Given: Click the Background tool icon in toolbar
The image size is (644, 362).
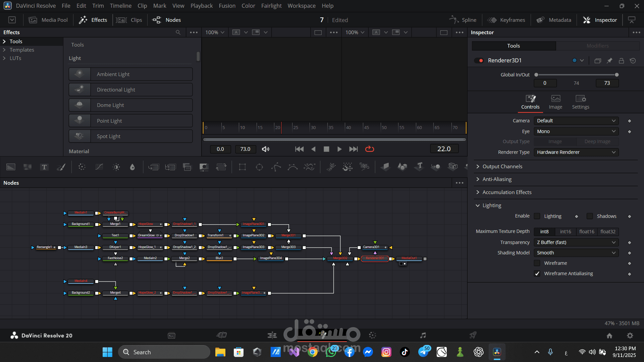Looking at the screenshot, I should click(x=11, y=167).
